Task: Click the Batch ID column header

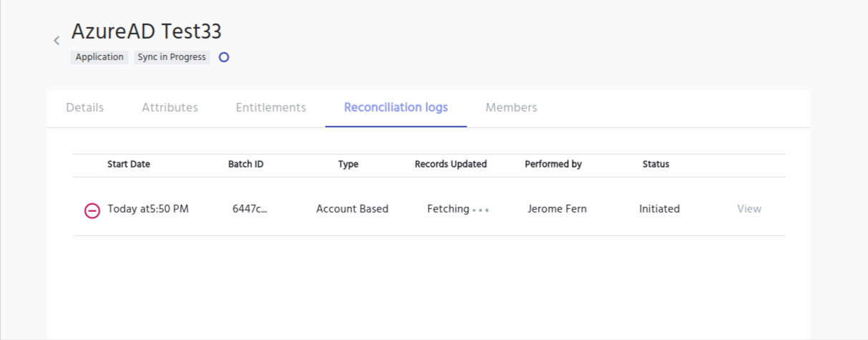Action: click(245, 165)
